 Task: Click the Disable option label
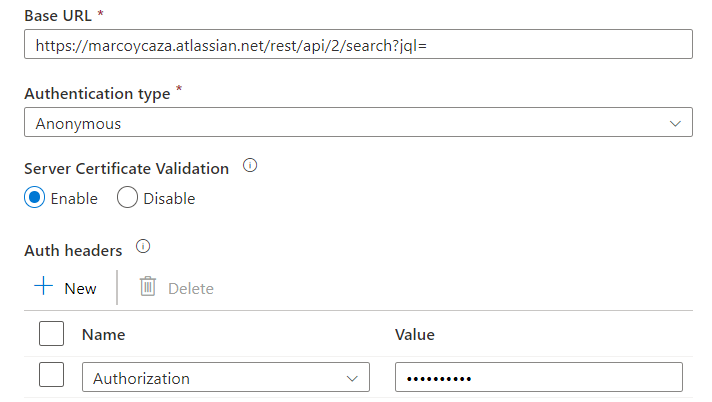[169, 199]
